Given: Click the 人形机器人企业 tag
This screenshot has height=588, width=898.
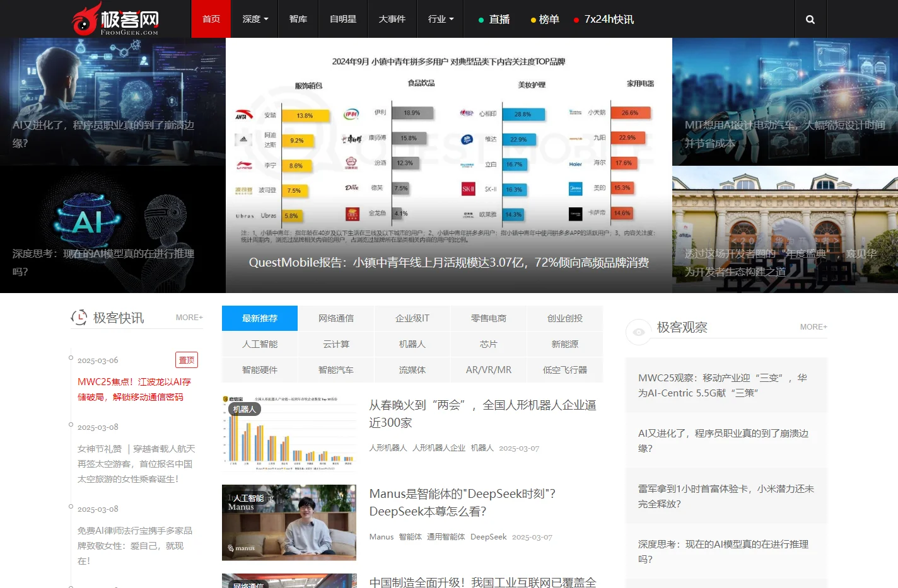Looking at the screenshot, I should click(439, 448).
